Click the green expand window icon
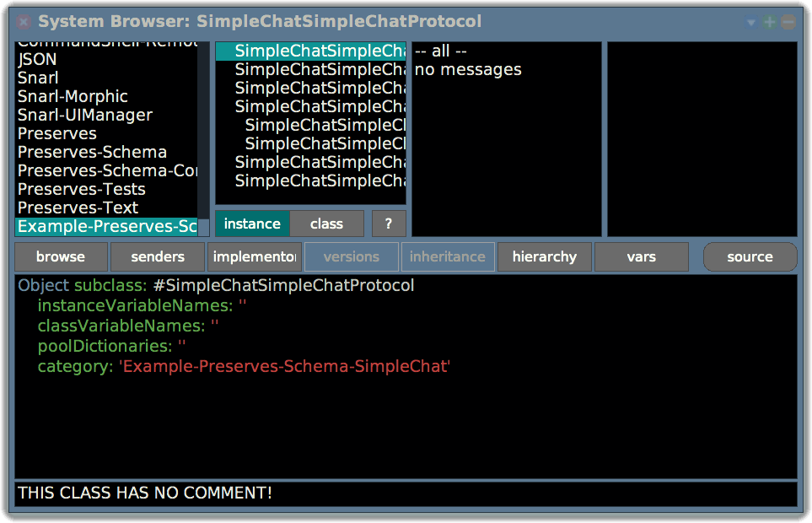This screenshot has height=523, width=812. point(771,22)
